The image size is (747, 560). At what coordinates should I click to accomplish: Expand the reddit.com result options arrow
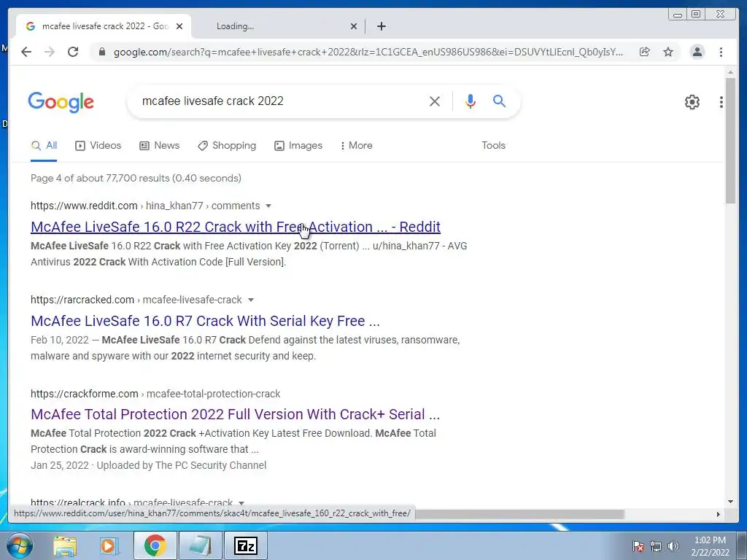(268, 206)
